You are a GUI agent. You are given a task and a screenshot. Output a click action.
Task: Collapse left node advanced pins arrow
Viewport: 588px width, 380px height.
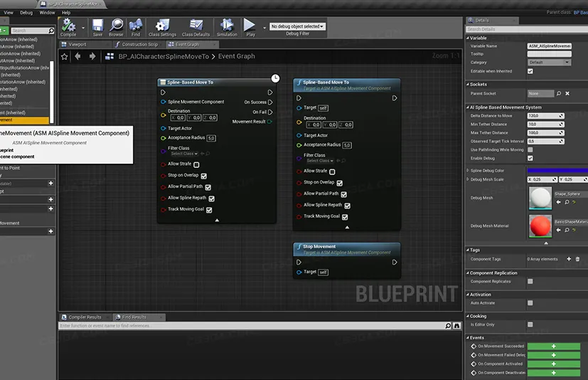pyautogui.click(x=217, y=221)
